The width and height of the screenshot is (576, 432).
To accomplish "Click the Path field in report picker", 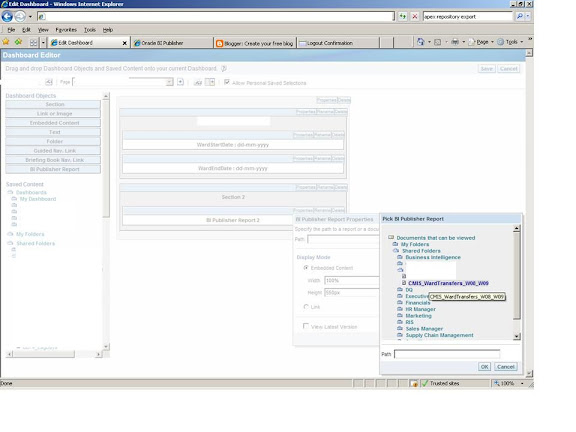I will (x=447, y=354).
